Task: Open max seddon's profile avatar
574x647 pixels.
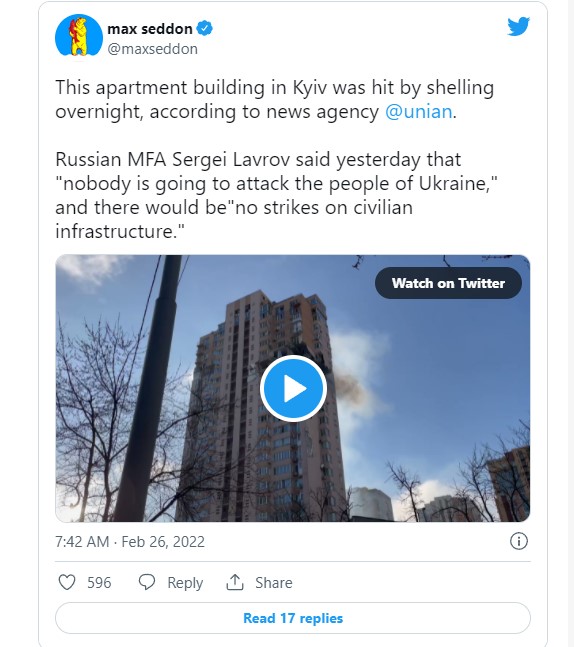Action: 78,36
